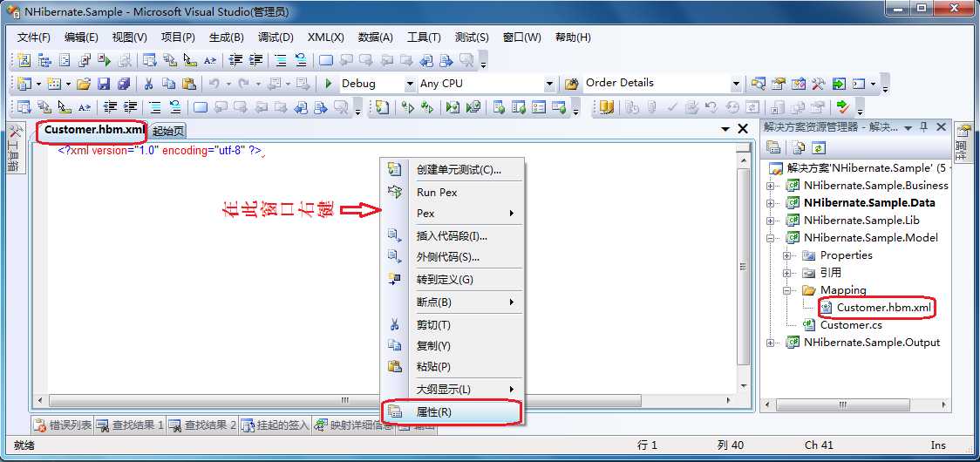The width and height of the screenshot is (980, 462).
Task: Click Solution Explorer Show All Files icon
Action: click(x=799, y=147)
